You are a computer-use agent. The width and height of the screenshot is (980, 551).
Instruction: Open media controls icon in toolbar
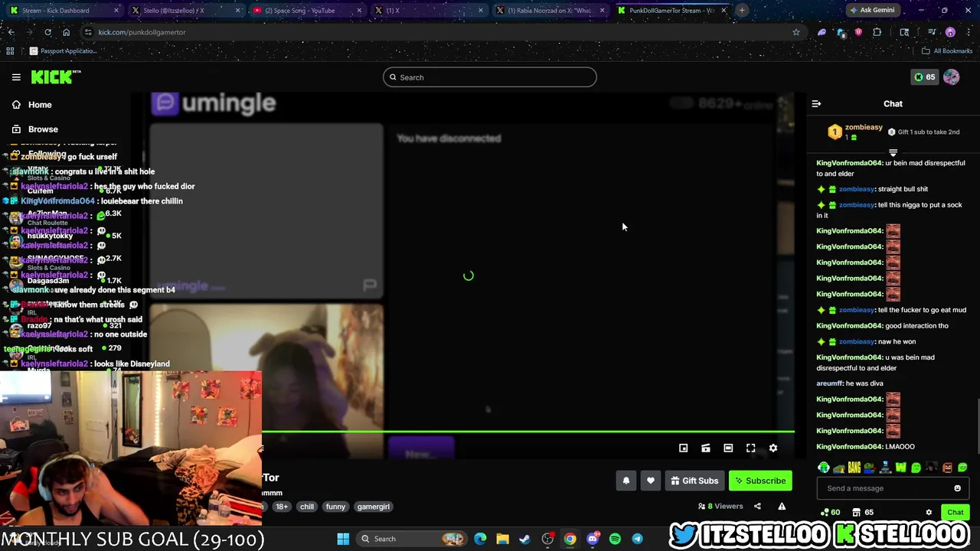click(932, 32)
